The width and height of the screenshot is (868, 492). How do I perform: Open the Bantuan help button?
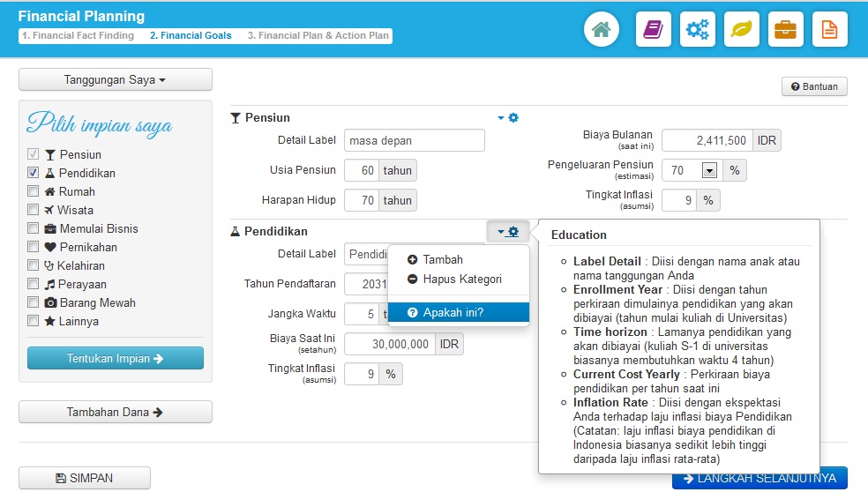click(x=814, y=86)
